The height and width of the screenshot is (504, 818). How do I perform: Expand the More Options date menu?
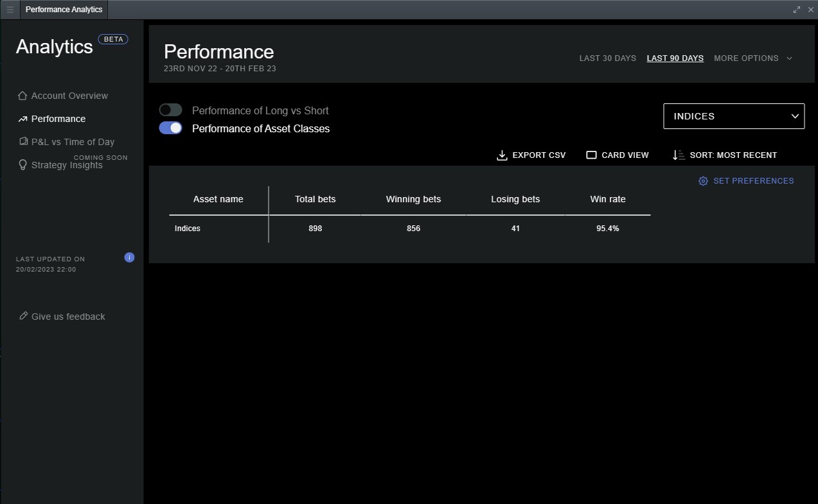tap(753, 58)
